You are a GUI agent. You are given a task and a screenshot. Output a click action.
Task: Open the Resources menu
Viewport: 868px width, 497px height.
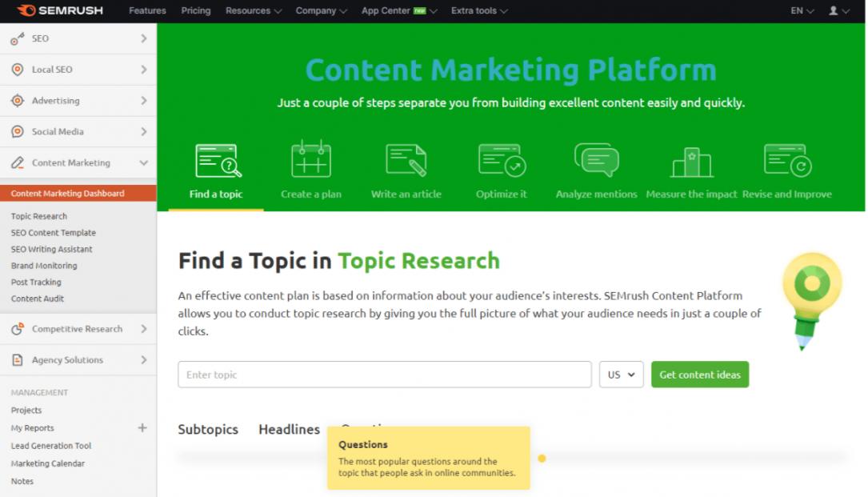pyautogui.click(x=254, y=11)
